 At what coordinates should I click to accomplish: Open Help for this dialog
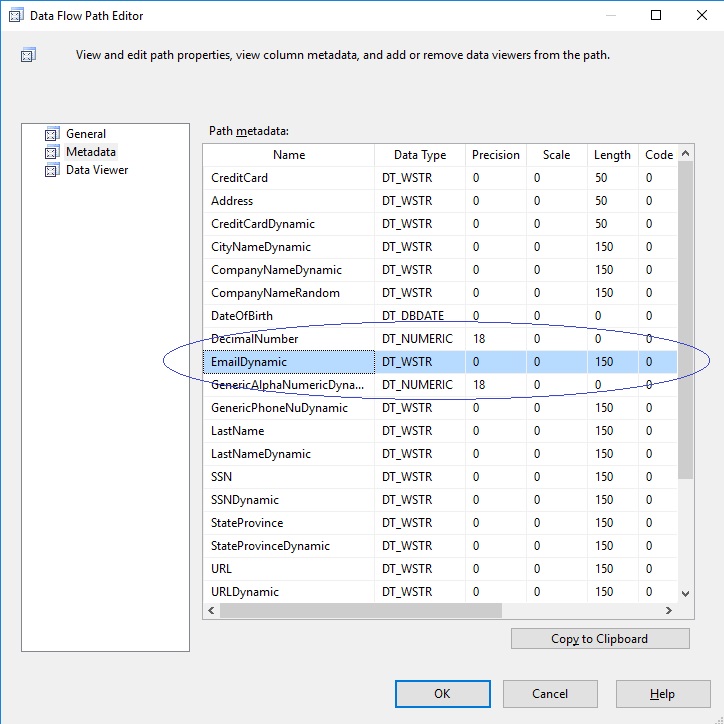663,694
